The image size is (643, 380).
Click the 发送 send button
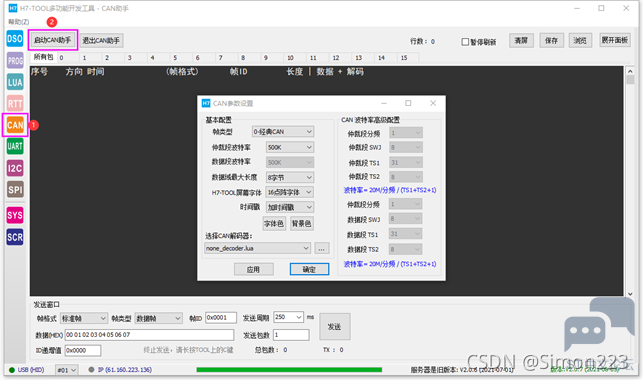(x=335, y=327)
